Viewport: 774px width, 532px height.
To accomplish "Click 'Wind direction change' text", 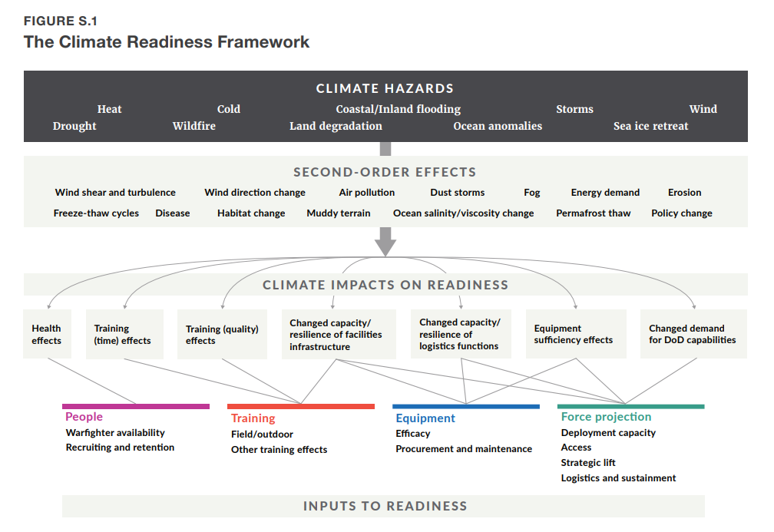I will [255, 193].
